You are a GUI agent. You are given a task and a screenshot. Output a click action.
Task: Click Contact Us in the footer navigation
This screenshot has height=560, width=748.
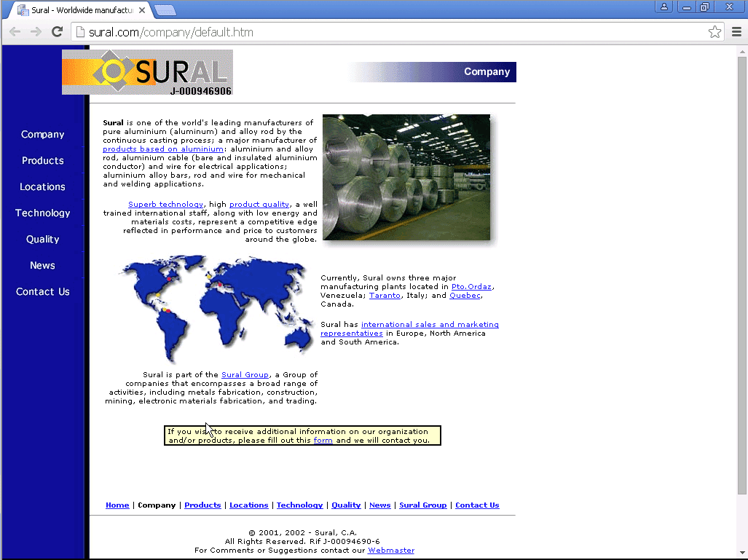point(477,505)
